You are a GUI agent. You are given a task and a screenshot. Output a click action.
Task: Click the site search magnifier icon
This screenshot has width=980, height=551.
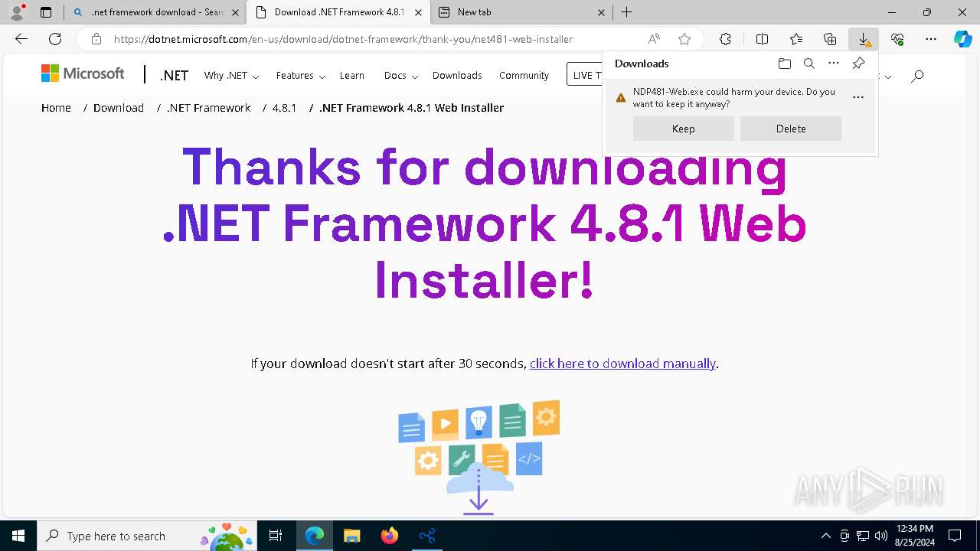(x=917, y=75)
